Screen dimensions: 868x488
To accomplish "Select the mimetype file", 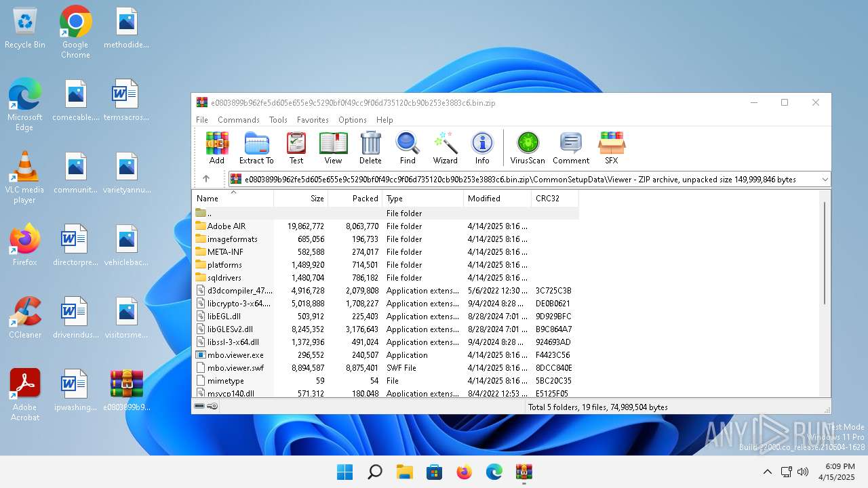I will [386, 380].
